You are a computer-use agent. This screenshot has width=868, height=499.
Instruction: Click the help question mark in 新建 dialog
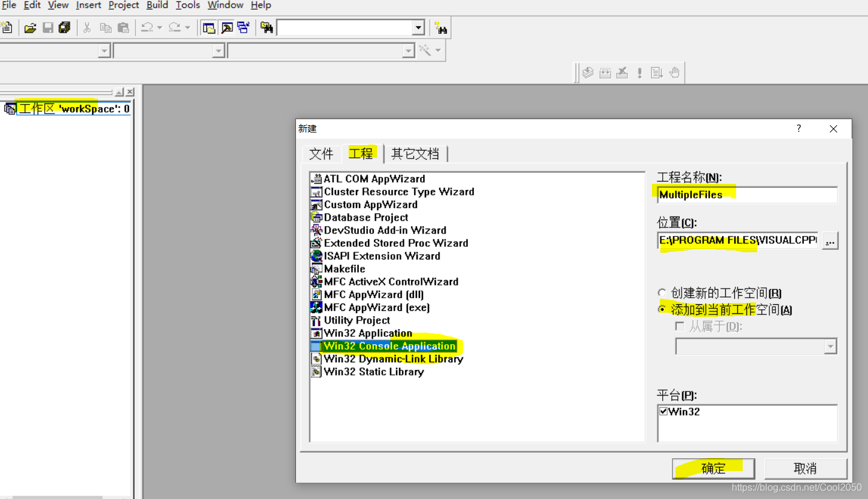[799, 129]
